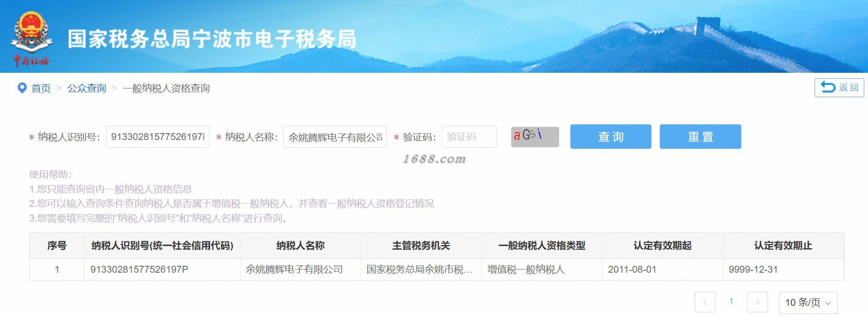
Task: Select the result row 余姚腾辉电子有限公司
Action: coord(436,269)
